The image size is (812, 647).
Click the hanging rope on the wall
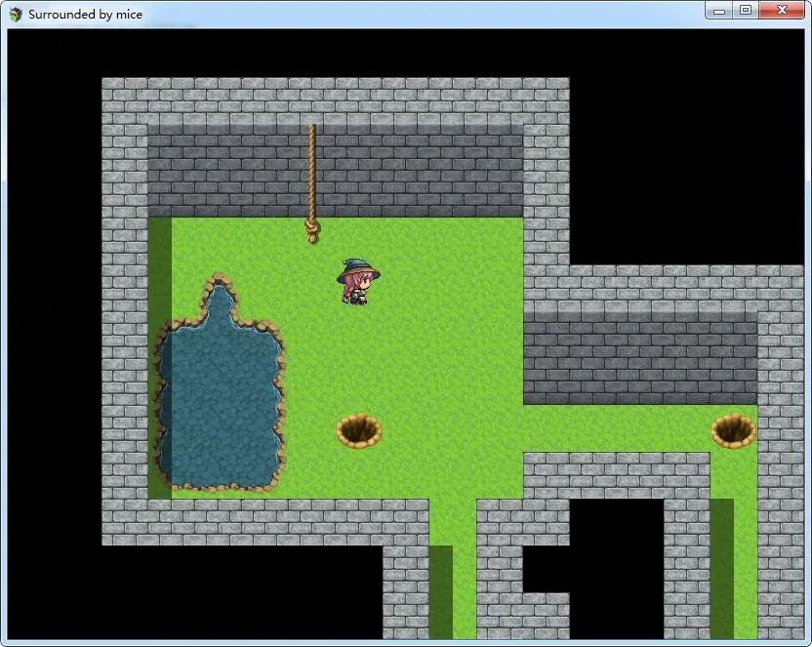pos(312,183)
